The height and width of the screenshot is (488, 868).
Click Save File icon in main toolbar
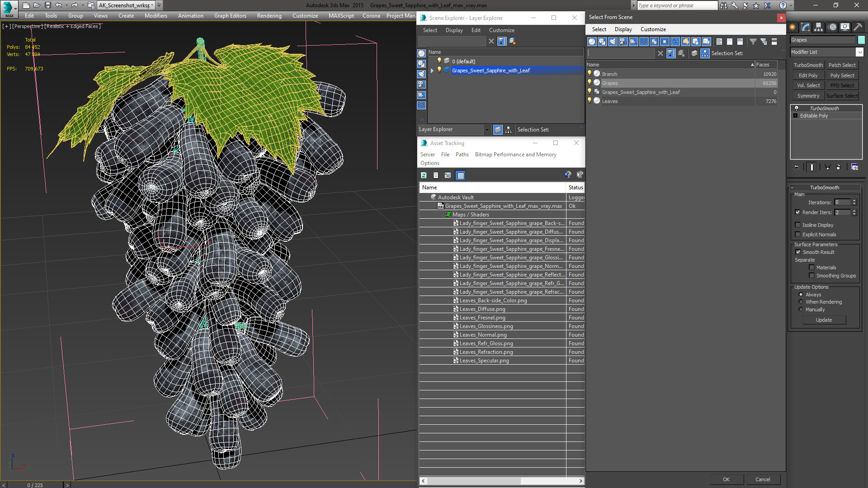click(x=47, y=5)
